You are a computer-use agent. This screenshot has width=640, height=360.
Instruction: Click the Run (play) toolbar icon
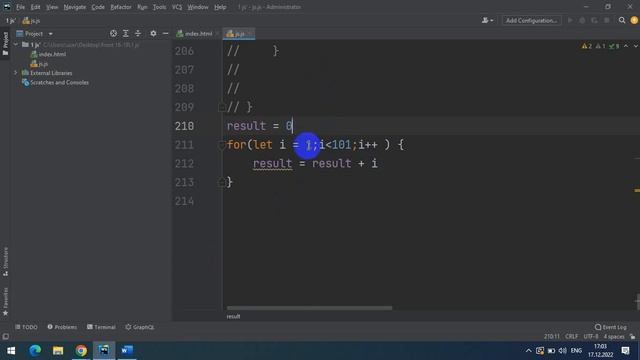pyautogui.click(x=570, y=20)
